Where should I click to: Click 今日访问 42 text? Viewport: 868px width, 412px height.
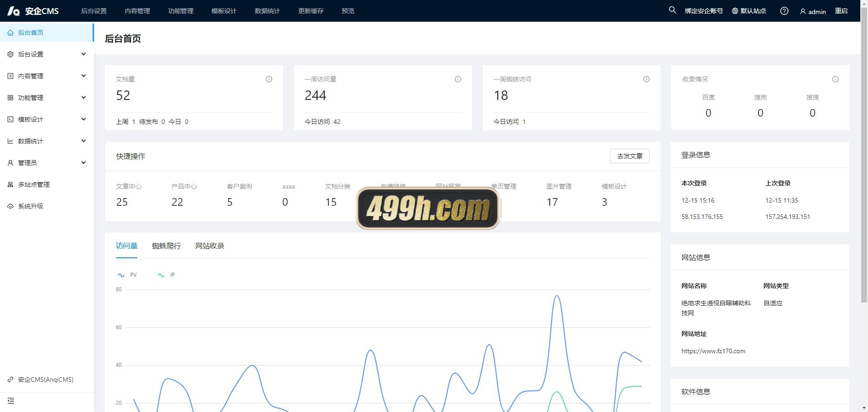(x=322, y=122)
